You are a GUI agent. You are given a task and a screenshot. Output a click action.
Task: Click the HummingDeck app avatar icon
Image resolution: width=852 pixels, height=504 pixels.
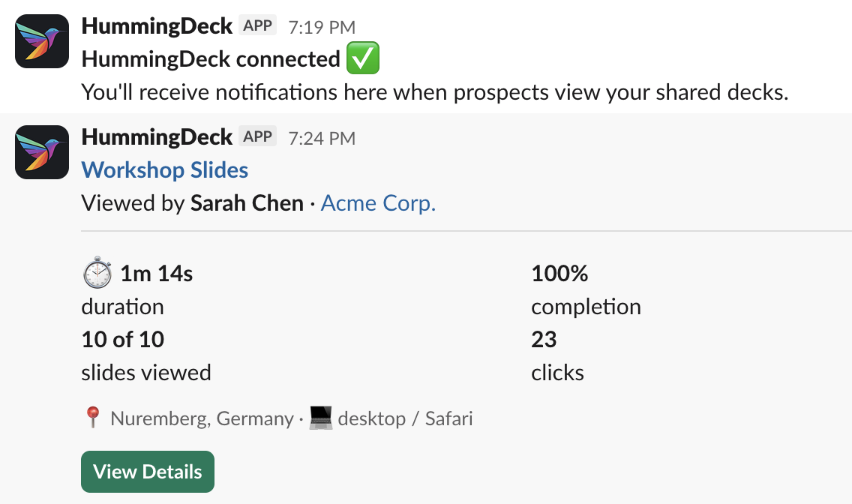(41, 41)
